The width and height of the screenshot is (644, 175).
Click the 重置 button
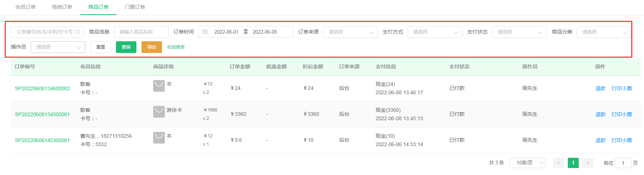pyautogui.click(x=101, y=47)
